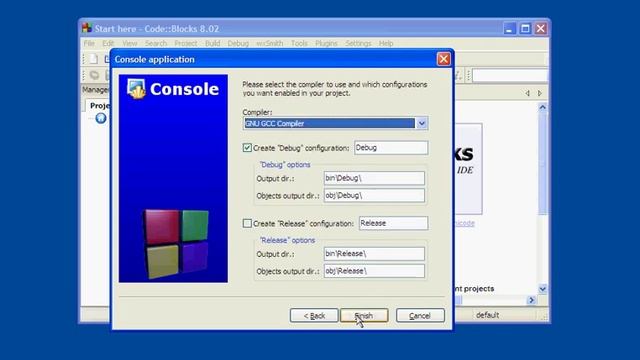Edit the Release configuration name field
640x360 pixels.
coord(393,223)
